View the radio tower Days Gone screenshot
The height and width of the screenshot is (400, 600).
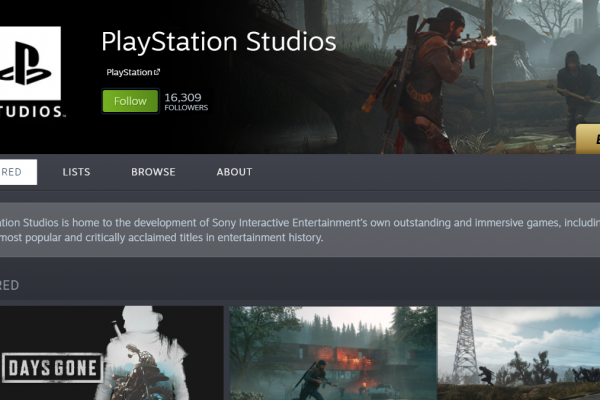tap(519, 353)
